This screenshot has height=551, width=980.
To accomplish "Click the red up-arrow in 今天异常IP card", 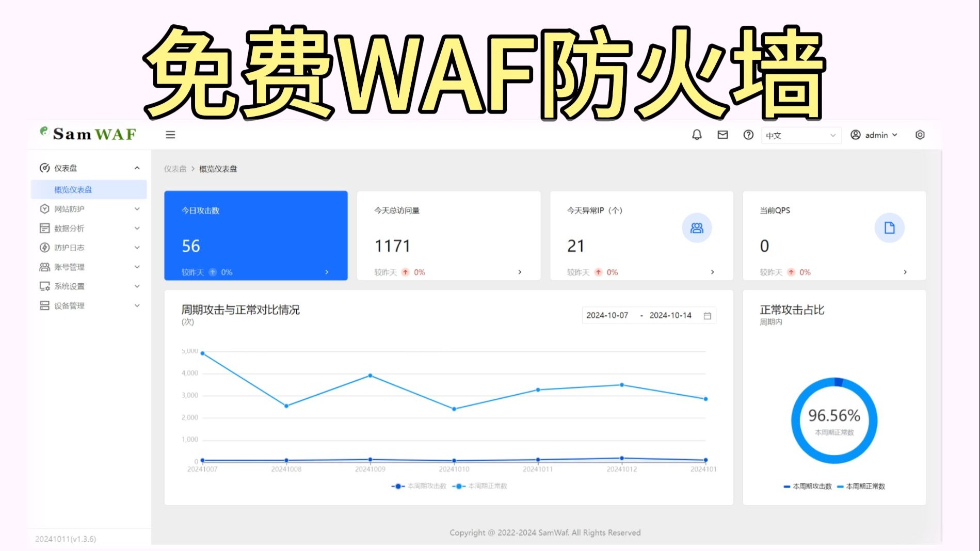I will [x=598, y=272].
